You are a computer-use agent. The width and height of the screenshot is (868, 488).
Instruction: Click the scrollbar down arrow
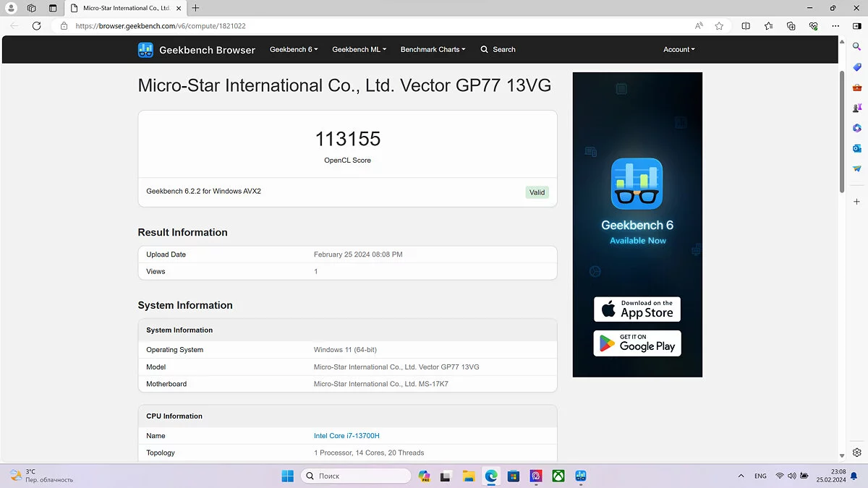842,456
